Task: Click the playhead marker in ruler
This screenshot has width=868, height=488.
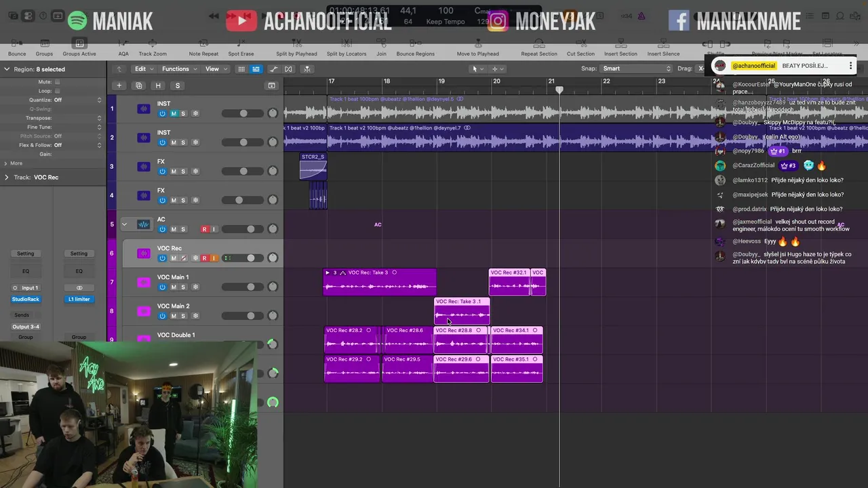Action: 559,89
